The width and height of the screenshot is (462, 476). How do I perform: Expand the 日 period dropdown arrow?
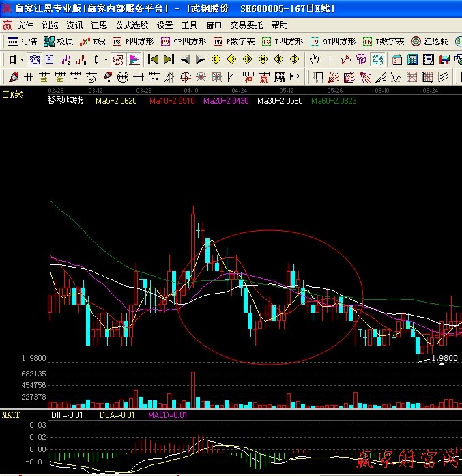point(22,59)
